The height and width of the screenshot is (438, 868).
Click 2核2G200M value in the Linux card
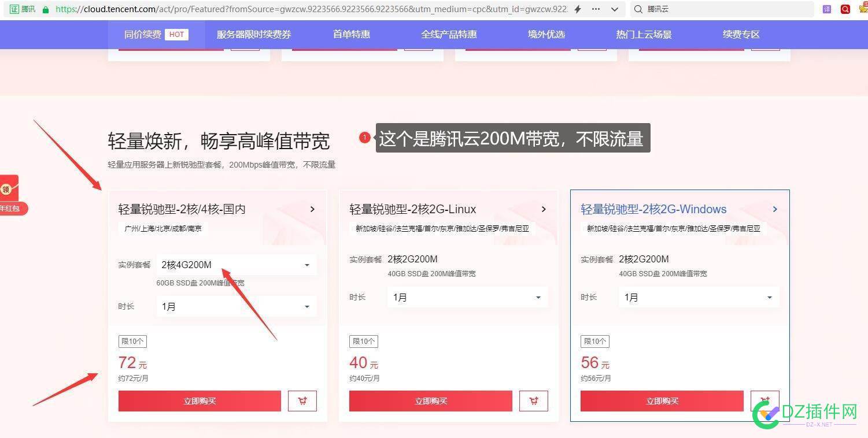tap(412, 259)
